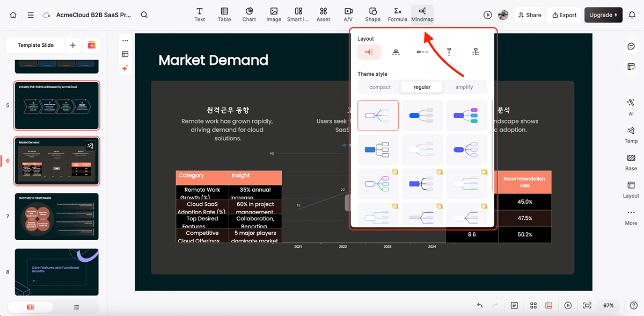Switch to the Template Slide tab
644x316 pixels.
pos(35,45)
